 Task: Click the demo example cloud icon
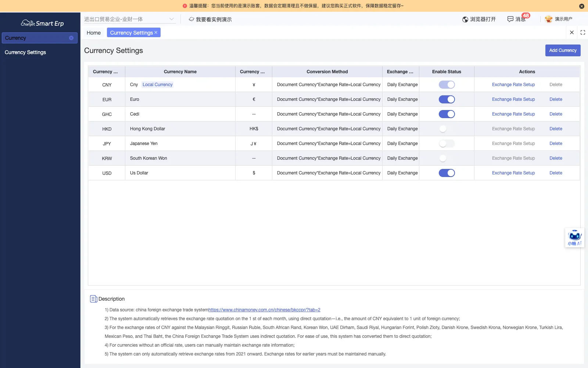pos(191,19)
